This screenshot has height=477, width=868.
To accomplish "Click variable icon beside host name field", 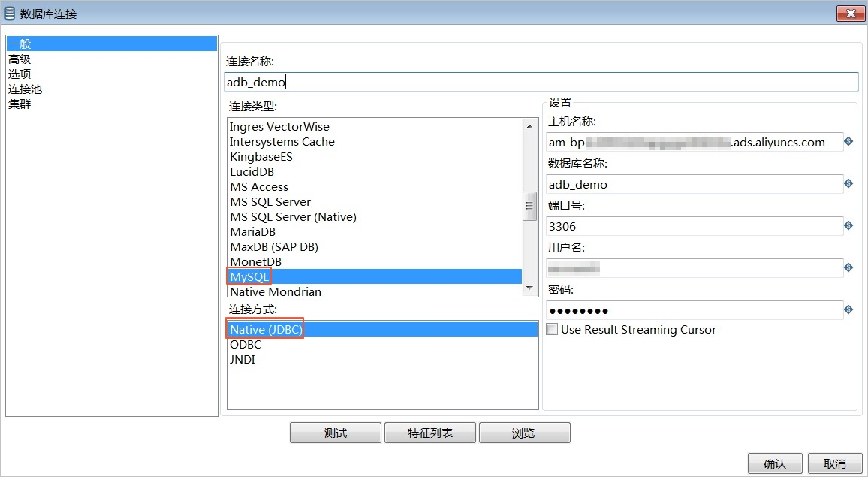I will point(848,142).
